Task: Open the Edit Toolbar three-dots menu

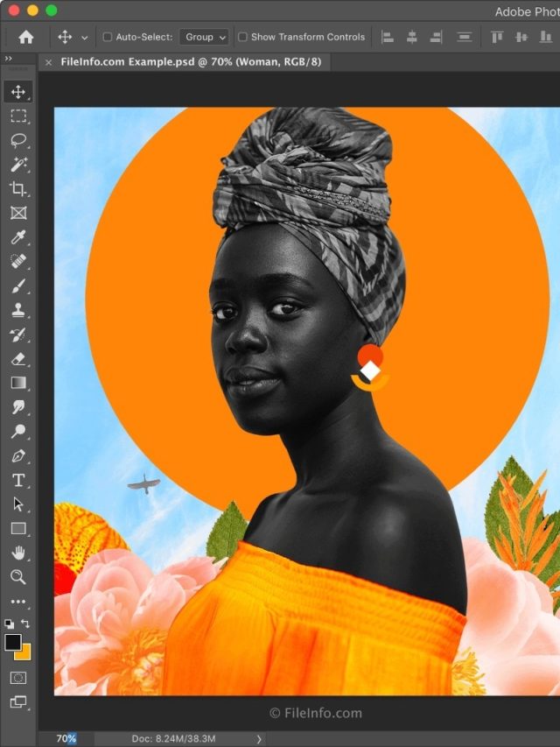Action: (x=18, y=602)
